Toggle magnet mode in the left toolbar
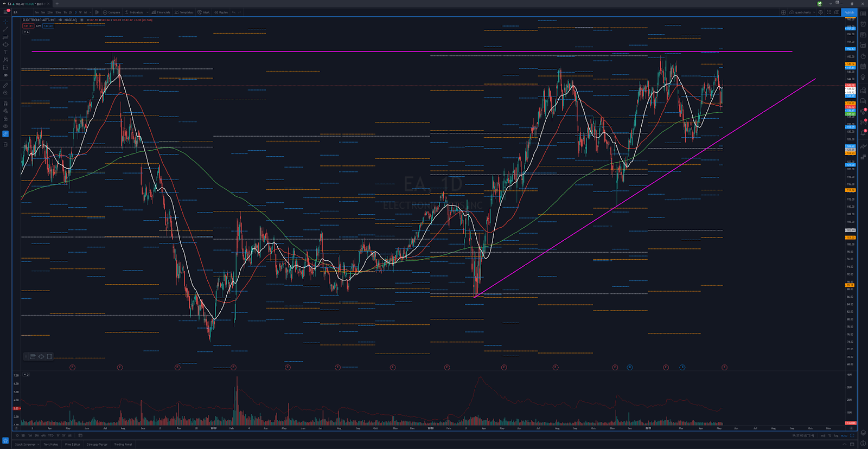868x449 pixels. [5, 103]
